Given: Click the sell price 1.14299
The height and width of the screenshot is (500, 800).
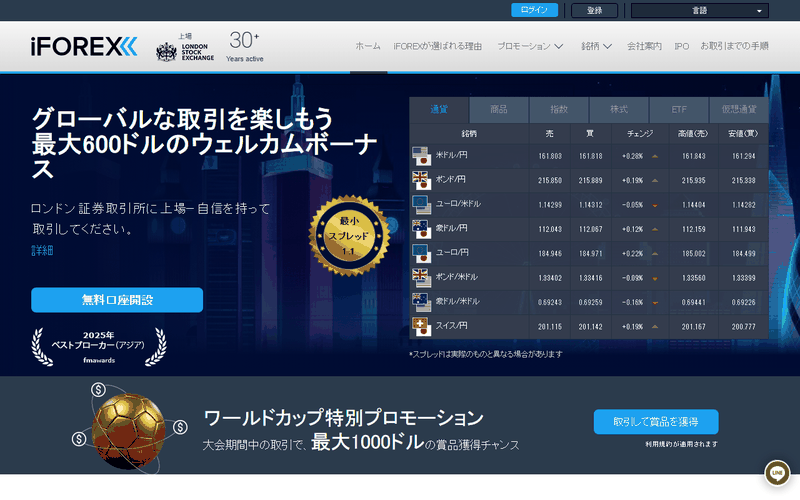Looking at the screenshot, I should coord(549,205).
